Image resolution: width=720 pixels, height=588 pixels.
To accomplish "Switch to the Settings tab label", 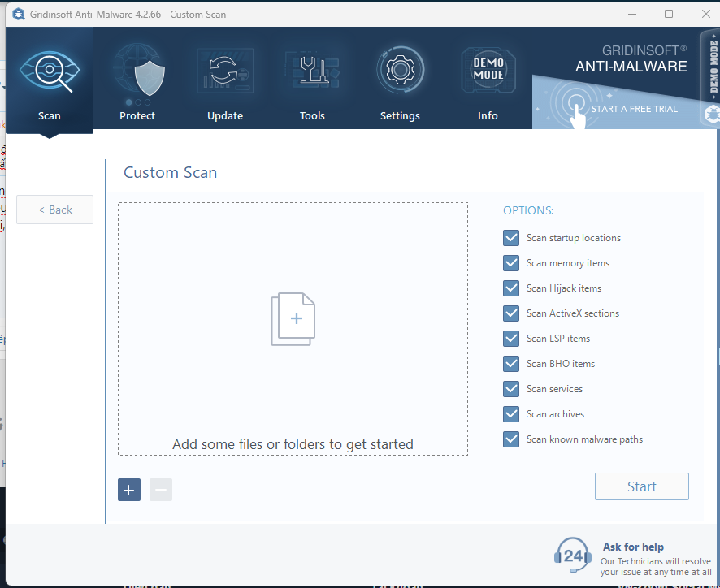I will 400,115.
